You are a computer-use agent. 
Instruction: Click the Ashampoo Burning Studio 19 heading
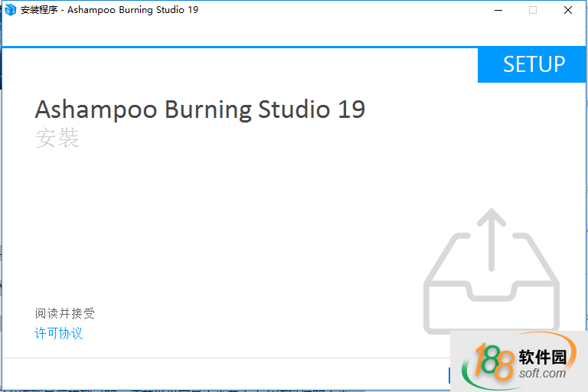[x=200, y=109]
